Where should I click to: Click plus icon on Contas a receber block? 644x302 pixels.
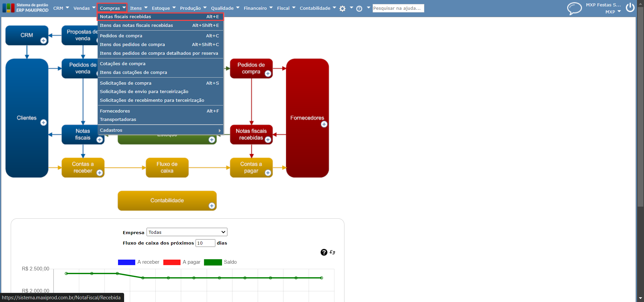100,173
